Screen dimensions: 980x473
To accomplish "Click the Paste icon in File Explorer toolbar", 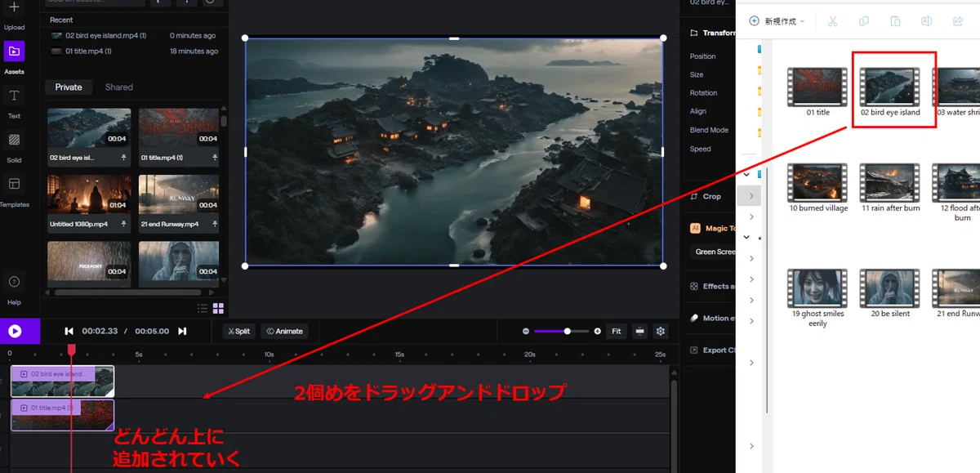I will pos(895,21).
